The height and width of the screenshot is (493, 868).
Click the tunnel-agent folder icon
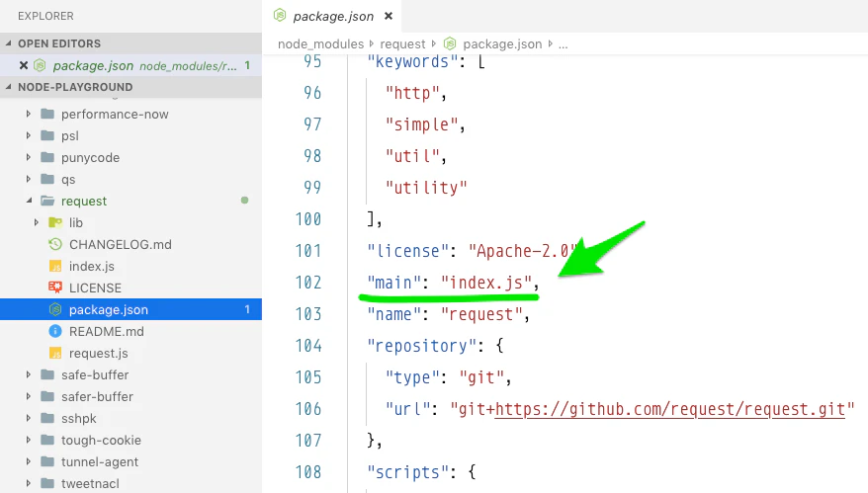click(47, 461)
